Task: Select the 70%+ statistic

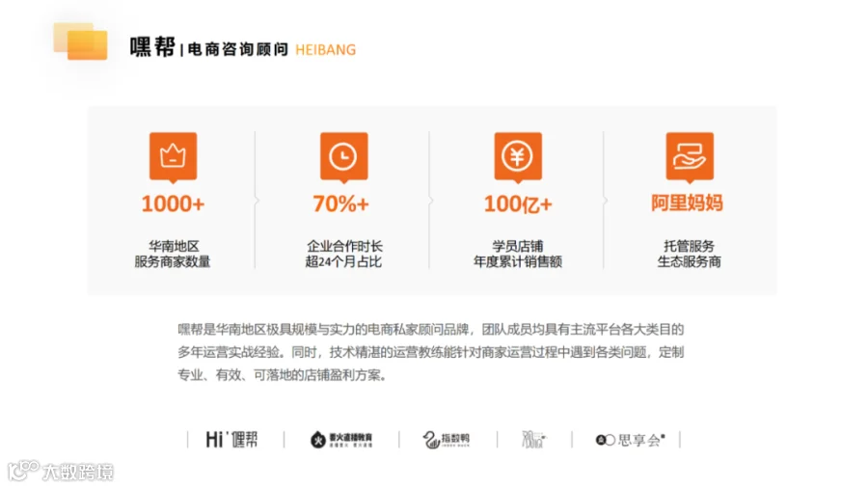Action: pyautogui.click(x=340, y=204)
